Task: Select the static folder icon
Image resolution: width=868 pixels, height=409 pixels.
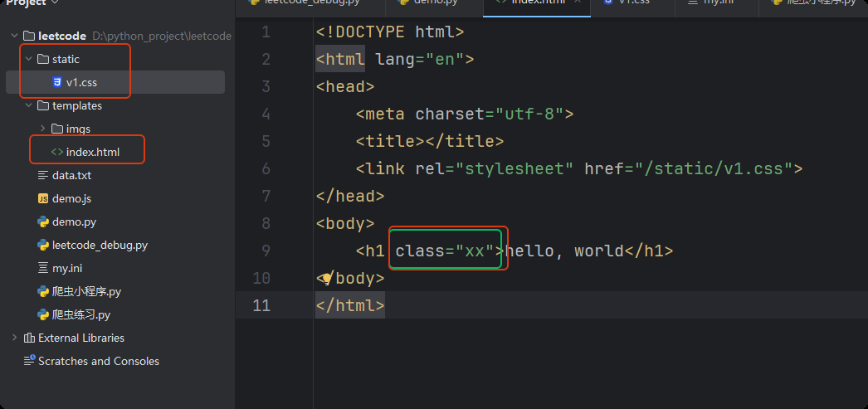Action: tap(43, 59)
